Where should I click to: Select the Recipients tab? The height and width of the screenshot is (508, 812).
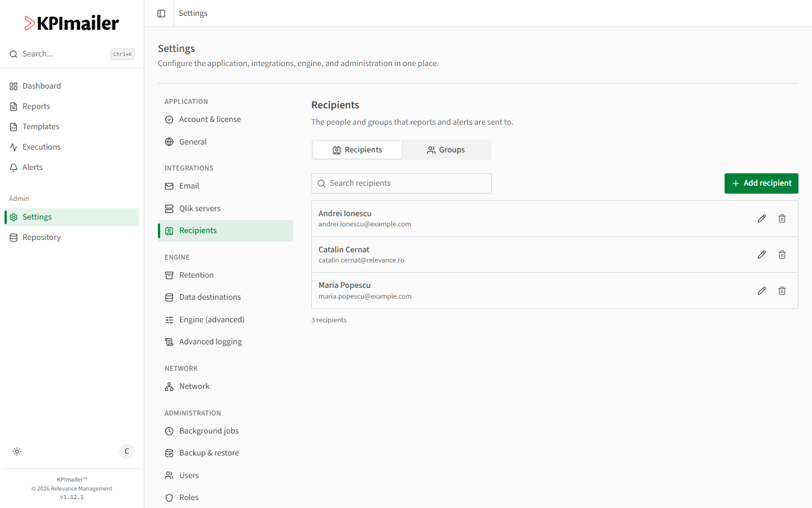[x=358, y=150]
